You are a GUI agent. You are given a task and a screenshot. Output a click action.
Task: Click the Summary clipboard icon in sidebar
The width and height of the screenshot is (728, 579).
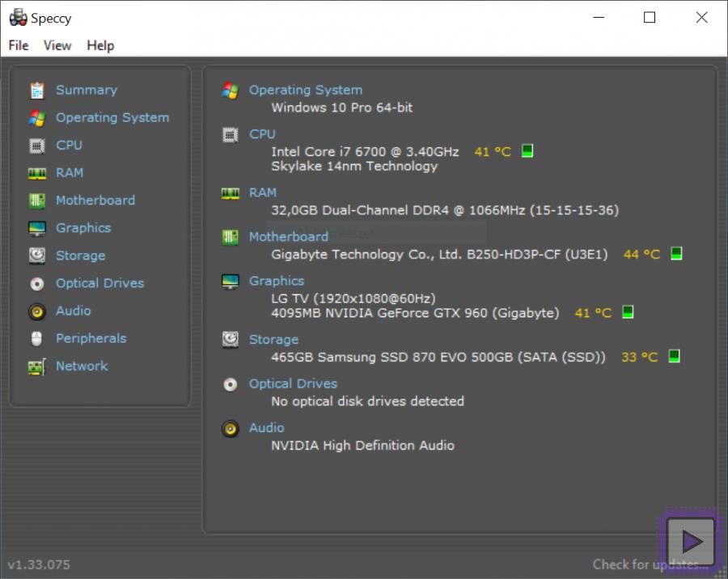click(x=37, y=91)
